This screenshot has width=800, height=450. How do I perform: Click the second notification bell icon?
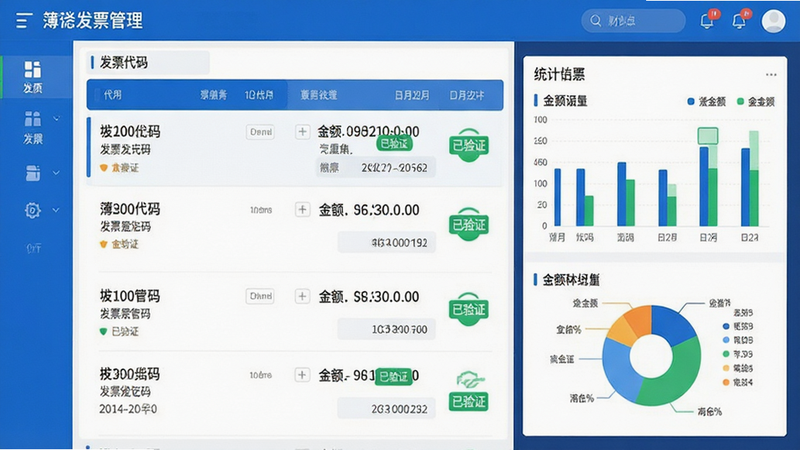point(739,21)
